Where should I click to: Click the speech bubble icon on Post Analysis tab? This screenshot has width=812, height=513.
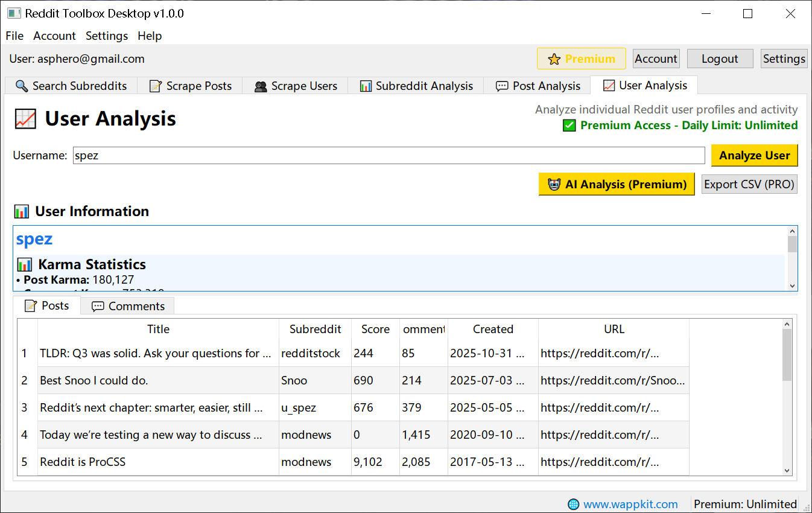click(x=502, y=86)
